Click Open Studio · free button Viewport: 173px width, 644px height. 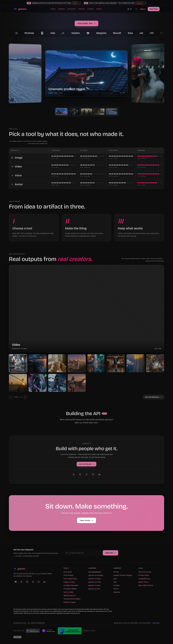point(86,24)
